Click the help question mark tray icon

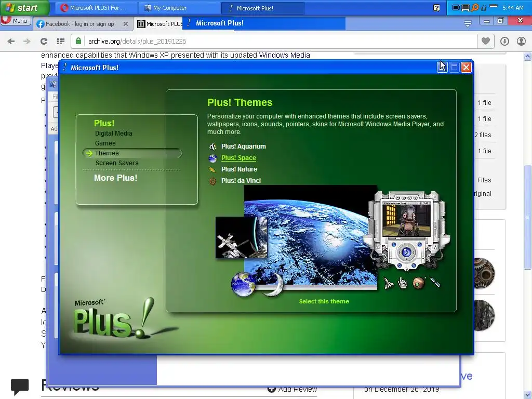[x=436, y=8]
